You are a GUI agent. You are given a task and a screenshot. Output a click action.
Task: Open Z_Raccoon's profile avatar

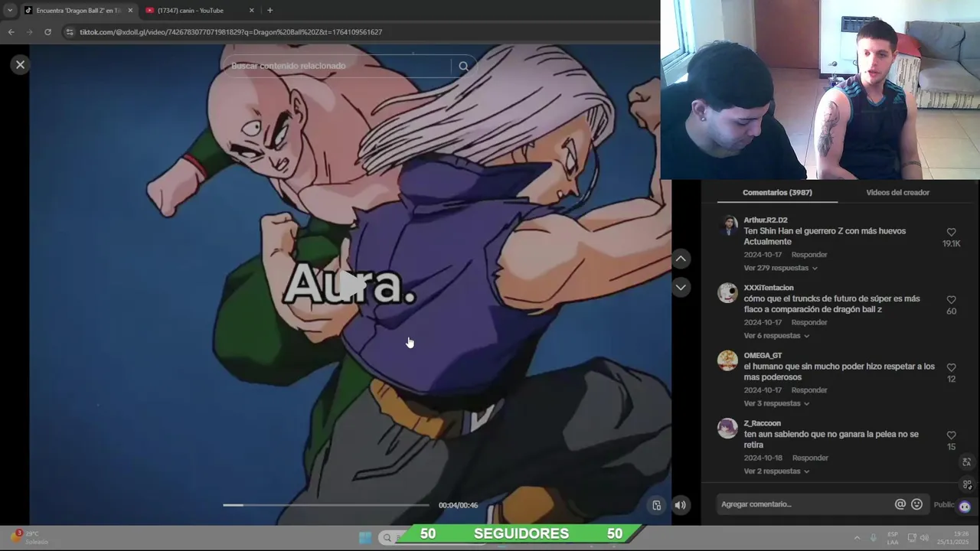727,429
